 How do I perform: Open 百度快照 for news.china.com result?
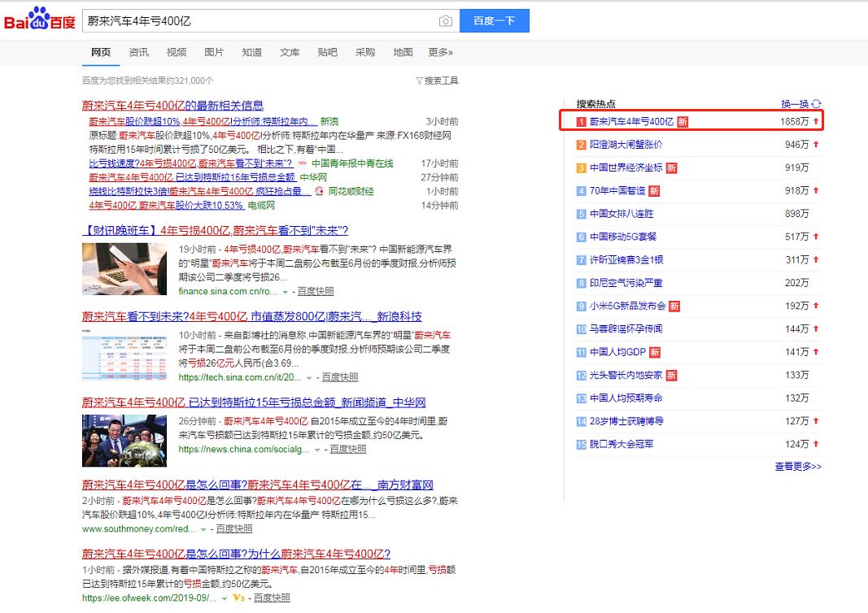pyautogui.click(x=348, y=449)
